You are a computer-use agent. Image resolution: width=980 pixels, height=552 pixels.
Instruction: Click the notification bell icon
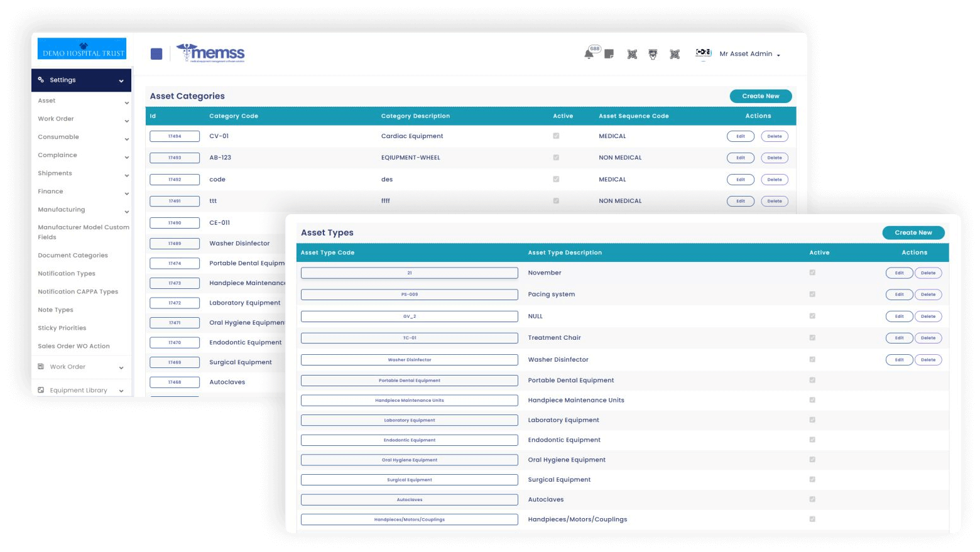(589, 55)
